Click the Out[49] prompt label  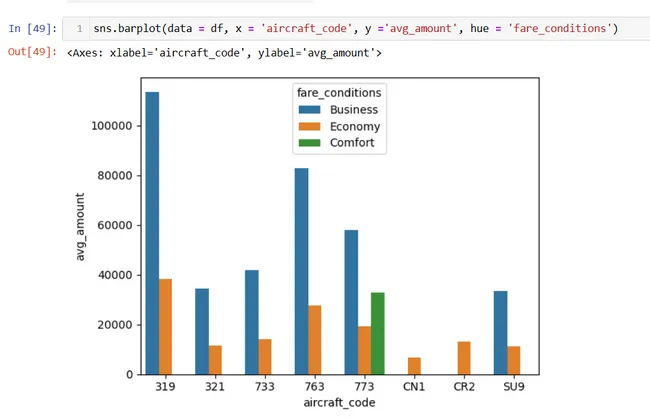(32, 52)
